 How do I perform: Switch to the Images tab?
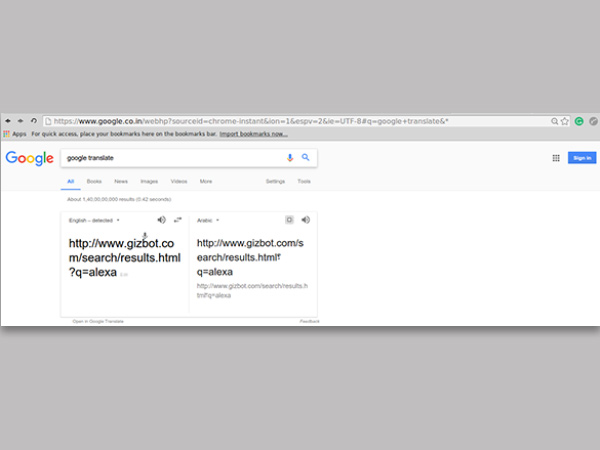[x=149, y=181]
